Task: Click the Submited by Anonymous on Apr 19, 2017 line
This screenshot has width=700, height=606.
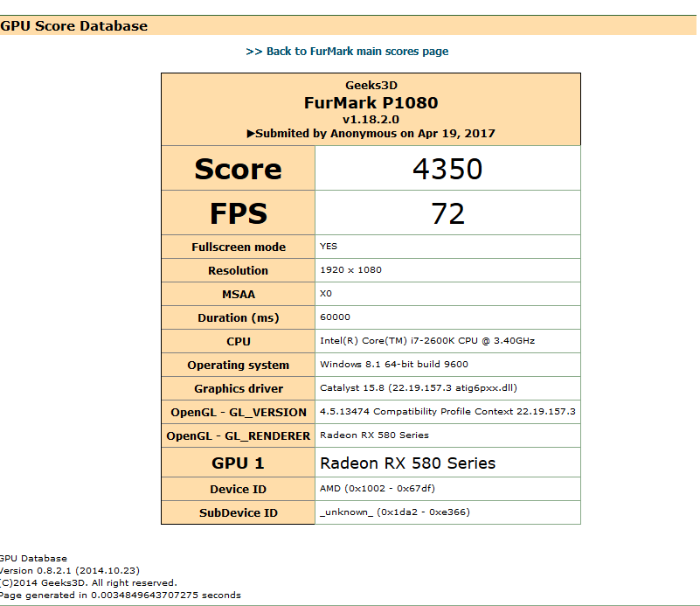Action: (x=371, y=134)
